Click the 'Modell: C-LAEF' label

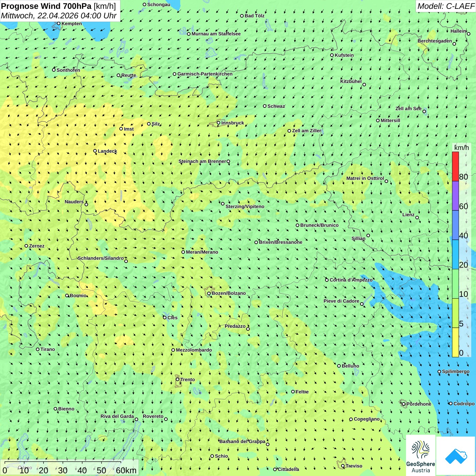coord(445,6)
